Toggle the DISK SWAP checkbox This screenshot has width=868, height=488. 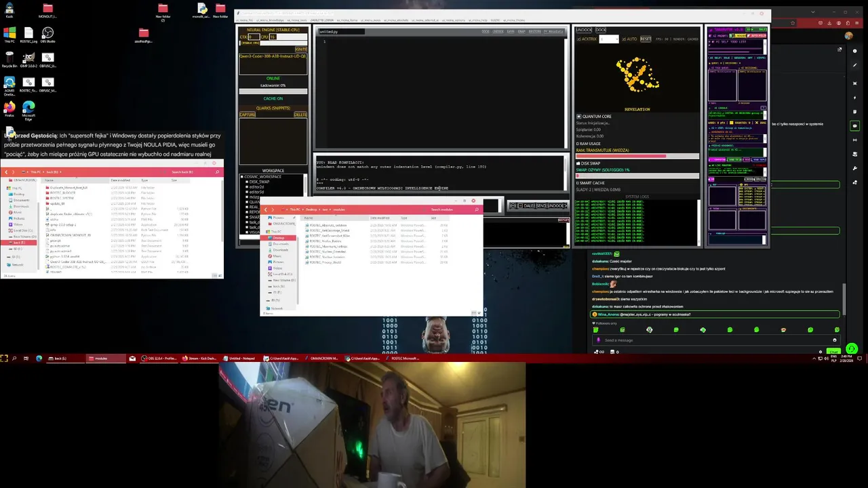pyautogui.click(x=578, y=163)
